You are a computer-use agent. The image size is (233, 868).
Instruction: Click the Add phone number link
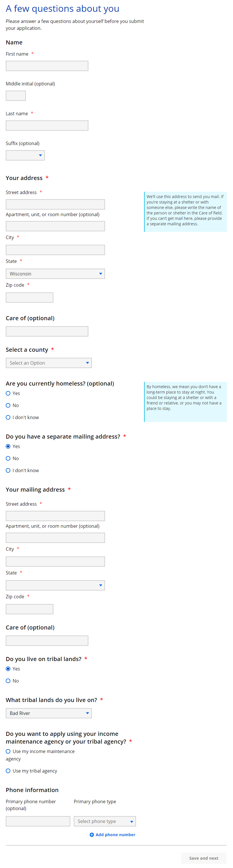click(x=115, y=834)
